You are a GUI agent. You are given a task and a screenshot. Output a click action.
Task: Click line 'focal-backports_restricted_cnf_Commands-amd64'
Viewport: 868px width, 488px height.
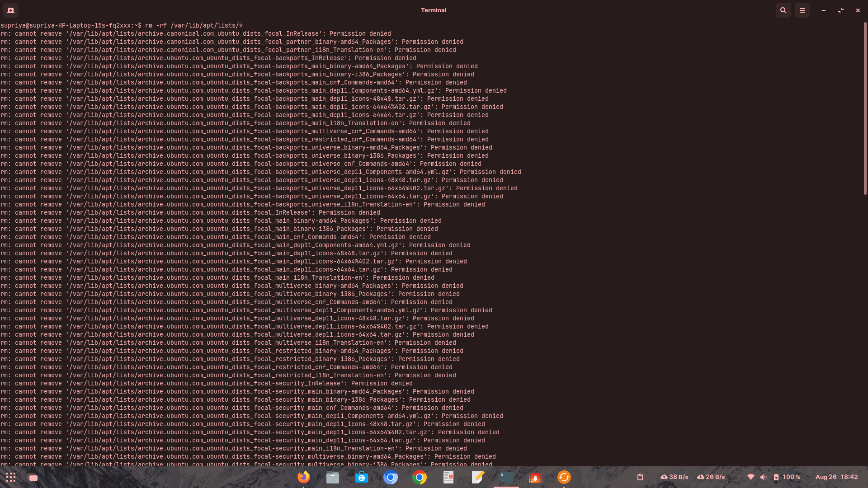tap(245, 139)
